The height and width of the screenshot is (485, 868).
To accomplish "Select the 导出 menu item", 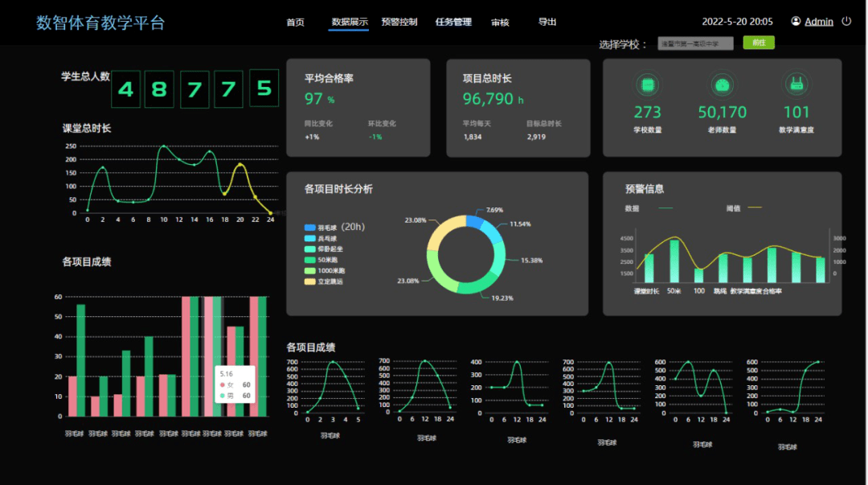I will pyautogui.click(x=547, y=22).
